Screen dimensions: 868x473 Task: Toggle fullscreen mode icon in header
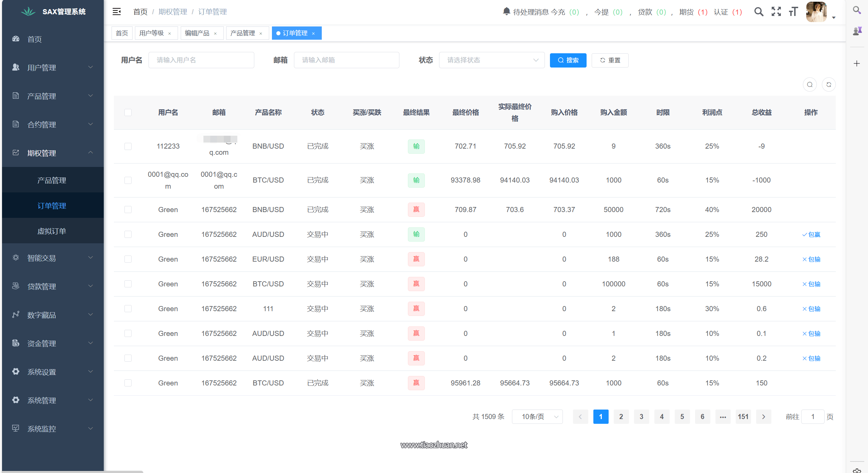(776, 12)
